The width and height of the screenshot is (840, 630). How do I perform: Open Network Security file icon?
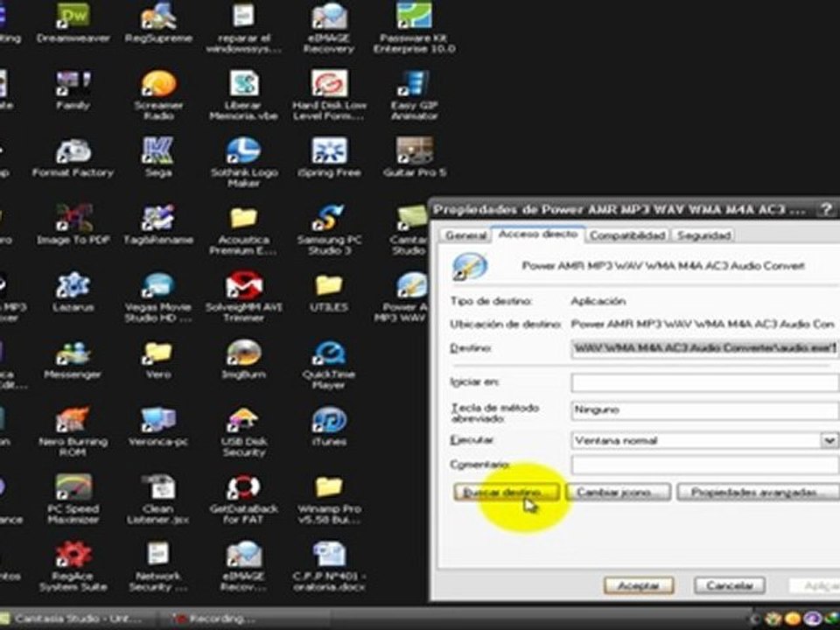pyautogui.click(x=158, y=567)
